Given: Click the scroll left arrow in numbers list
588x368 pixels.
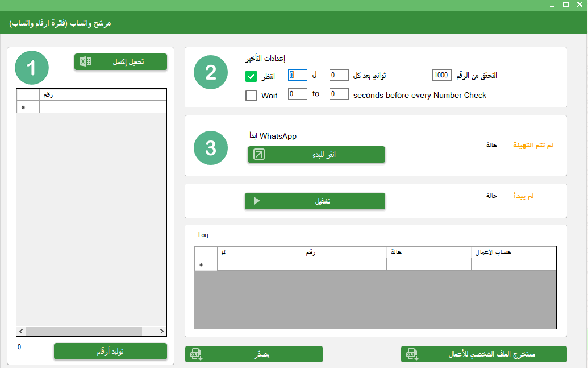Looking at the screenshot, I should point(22,331).
